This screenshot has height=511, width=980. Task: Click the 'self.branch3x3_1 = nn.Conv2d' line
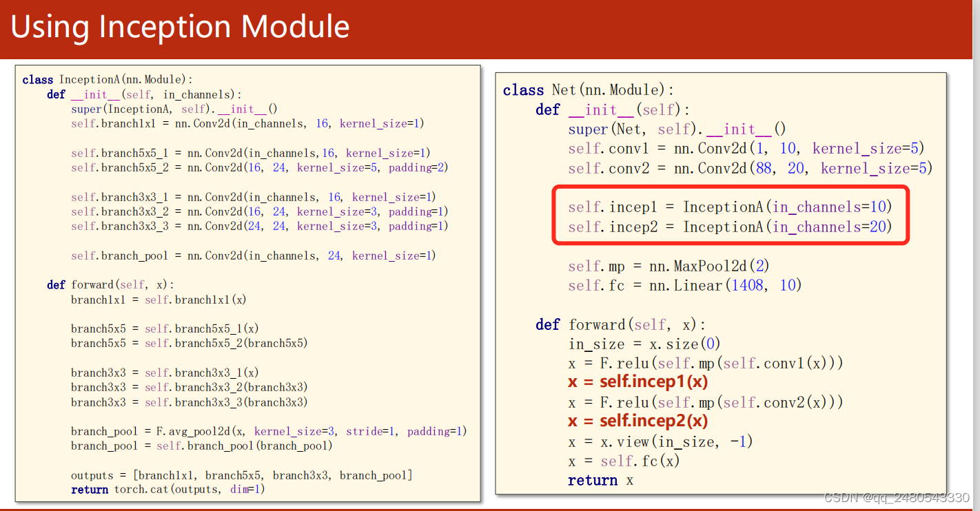pos(254,197)
